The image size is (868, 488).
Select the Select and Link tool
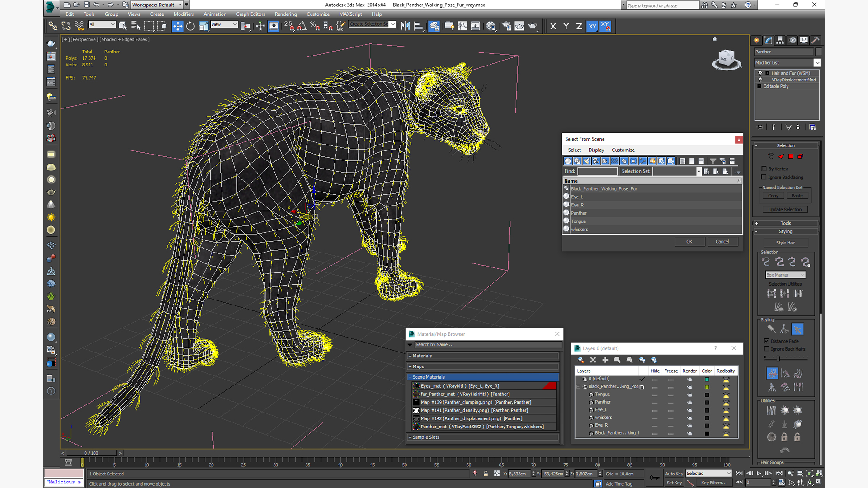[x=53, y=26]
